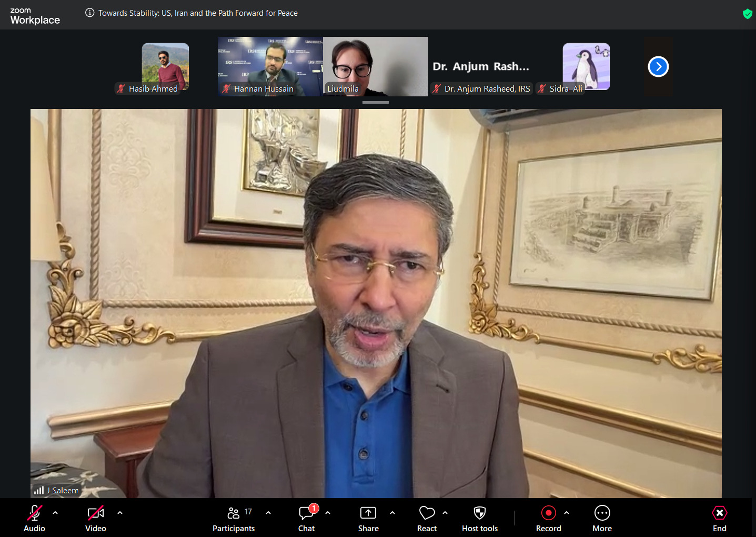The image size is (756, 537).
Task: Open Host tools shield
Action: (480, 513)
